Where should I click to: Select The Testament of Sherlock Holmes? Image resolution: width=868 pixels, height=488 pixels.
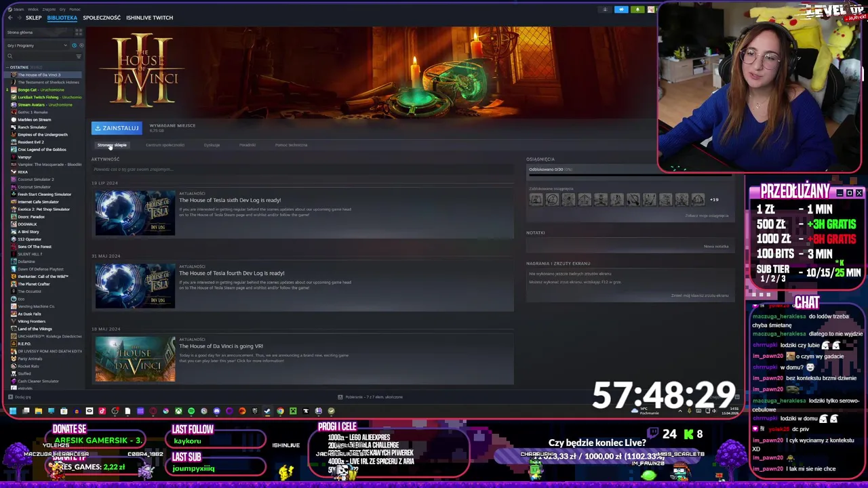coord(48,82)
